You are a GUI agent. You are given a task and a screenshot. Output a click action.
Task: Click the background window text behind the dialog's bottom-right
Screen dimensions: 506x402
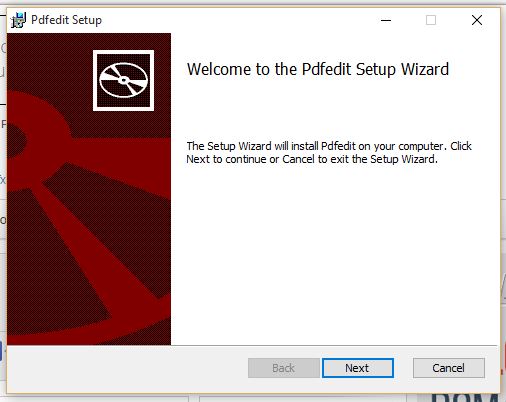click(465, 398)
